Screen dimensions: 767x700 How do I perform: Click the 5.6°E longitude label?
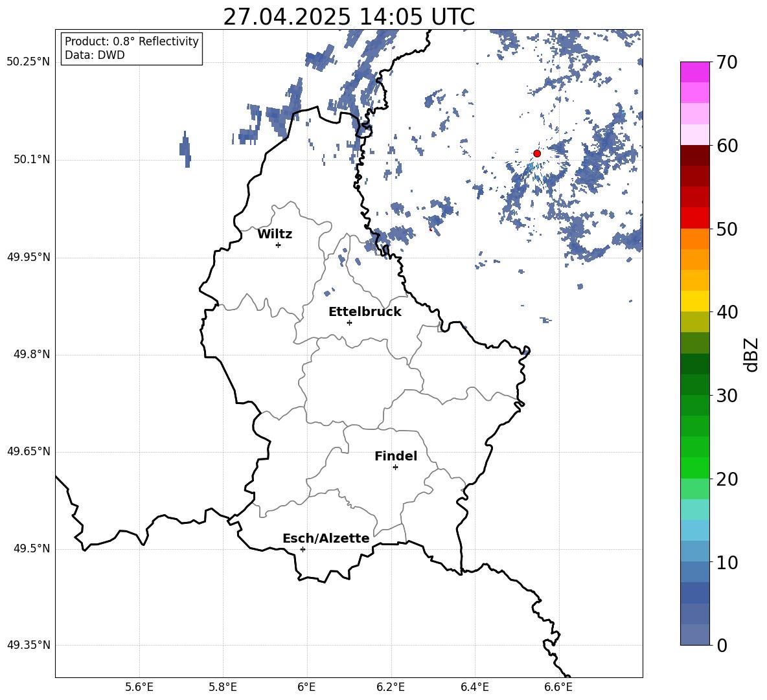click(x=139, y=687)
